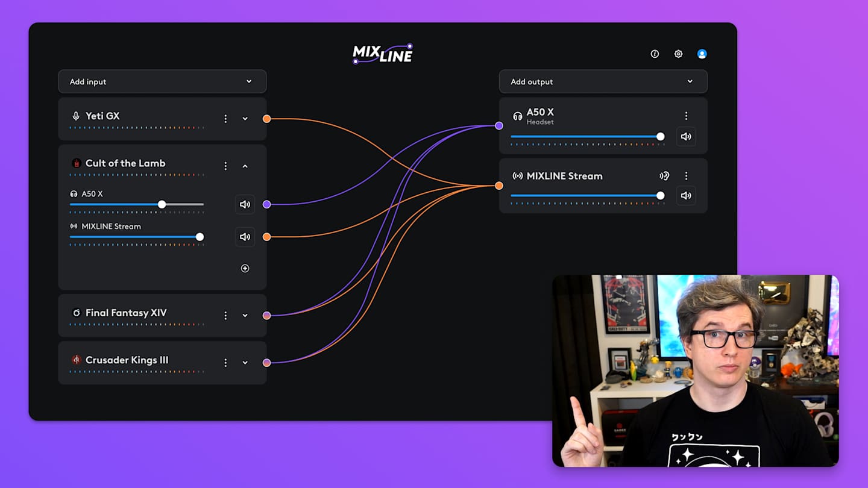Toggle monitoring ear icon on MIXLINE Stream
Image resolution: width=868 pixels, height=488 pixels.
point(665,176)
